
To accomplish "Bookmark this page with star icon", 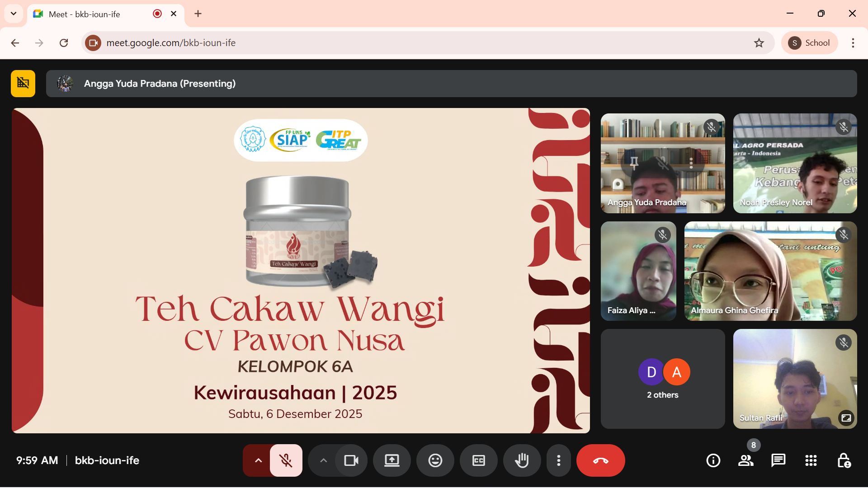I will (759, 43).
